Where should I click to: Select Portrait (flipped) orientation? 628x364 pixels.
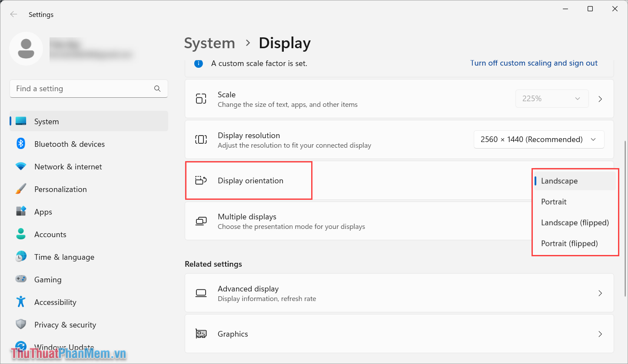pyautogui.click(x=569, y=243)
